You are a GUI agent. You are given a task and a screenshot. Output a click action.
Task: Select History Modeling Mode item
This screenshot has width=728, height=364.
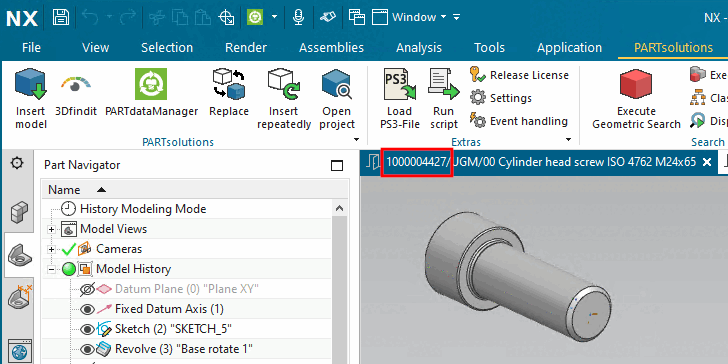coord(143,209)
